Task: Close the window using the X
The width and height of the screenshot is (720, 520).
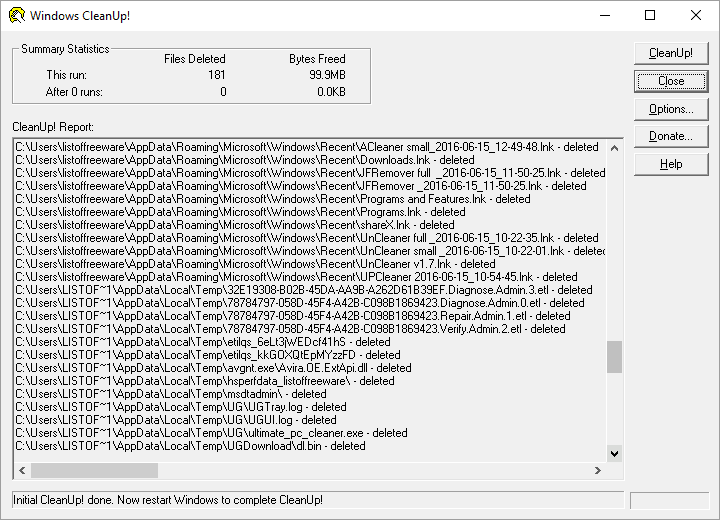Action: [696, 15]
